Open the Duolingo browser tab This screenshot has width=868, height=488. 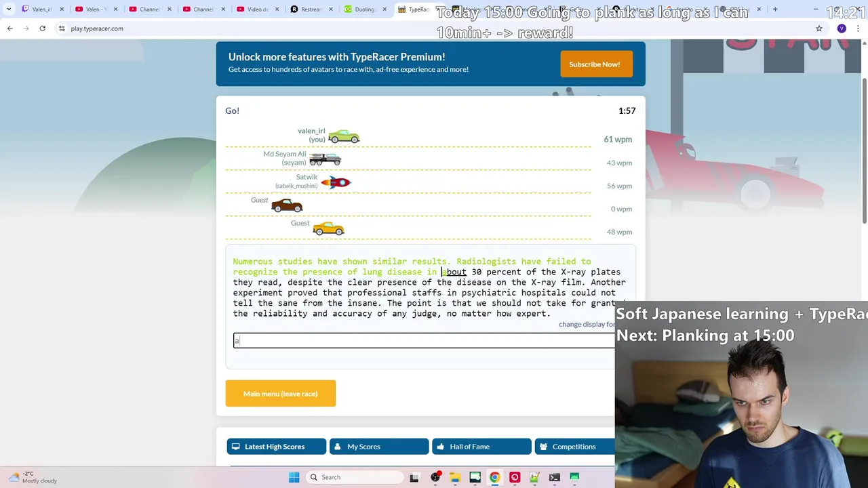[365, 9]
